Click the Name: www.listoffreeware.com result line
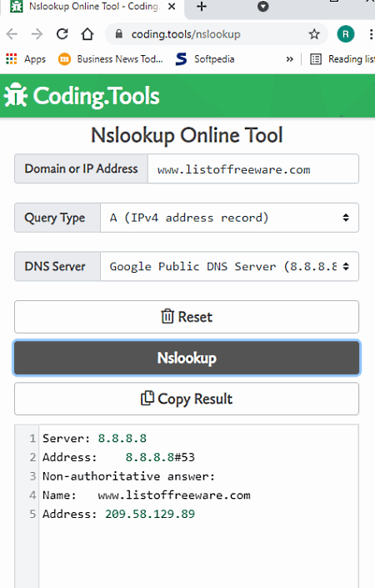 pos(146,495)
